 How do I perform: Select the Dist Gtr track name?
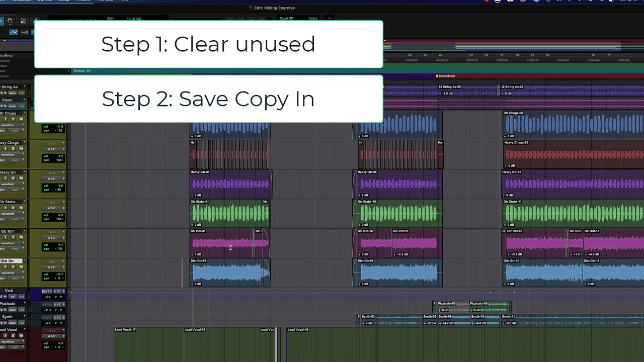pyautogui.click(x=11, y=261)
